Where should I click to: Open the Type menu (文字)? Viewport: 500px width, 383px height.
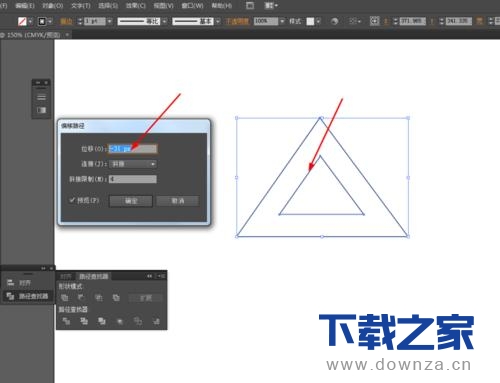click(x=81, y=6)
